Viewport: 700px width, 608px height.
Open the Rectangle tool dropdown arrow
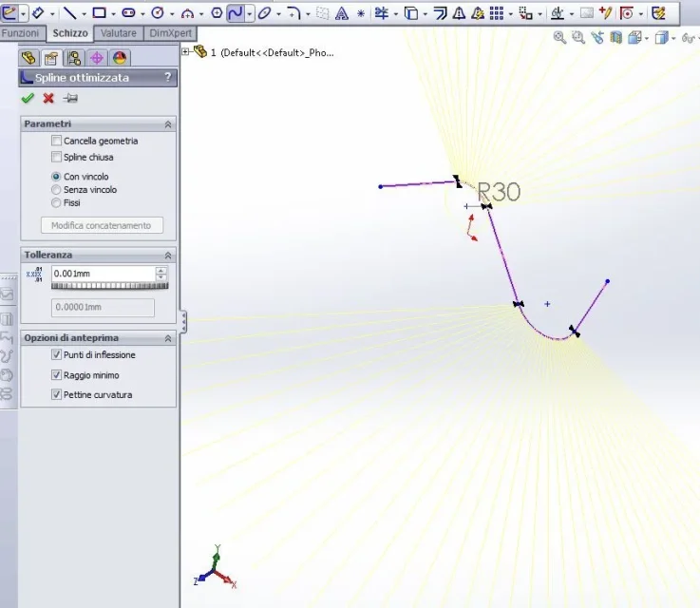point(113,14)
